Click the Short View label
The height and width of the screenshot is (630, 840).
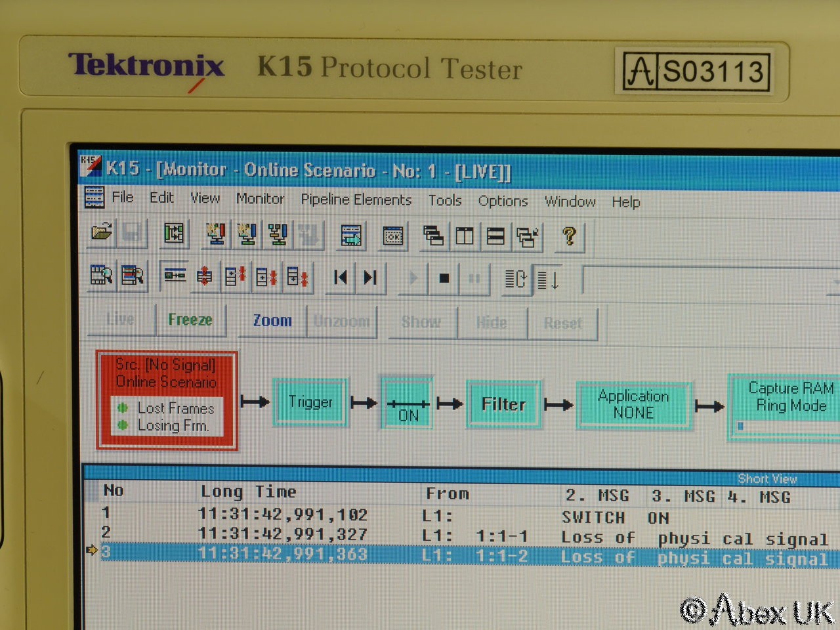[767, 478]
